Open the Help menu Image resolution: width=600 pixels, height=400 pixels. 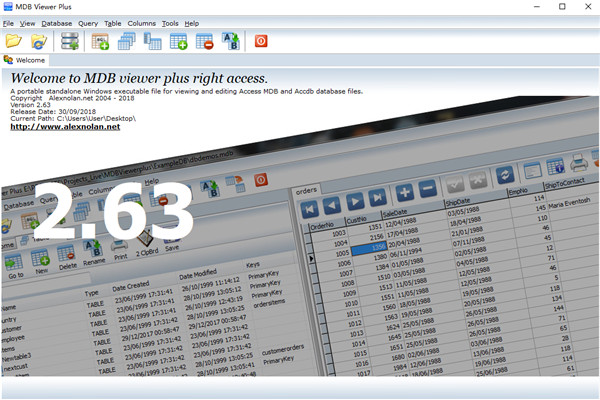pyautogui.click(x=192, y=23)
